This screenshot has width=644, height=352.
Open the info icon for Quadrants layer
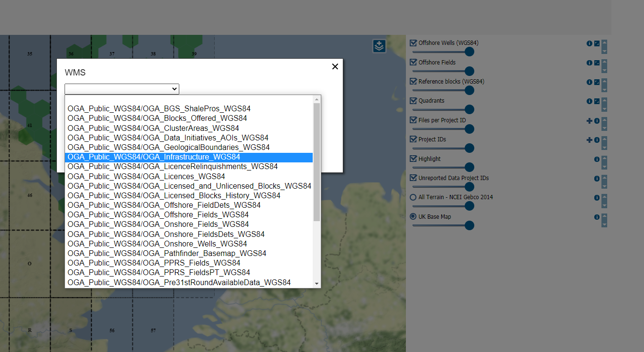click(x=589, y=101)
